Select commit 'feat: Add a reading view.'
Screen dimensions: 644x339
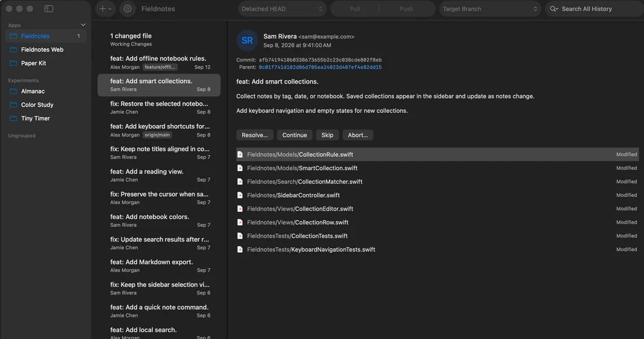click(159, 175)
